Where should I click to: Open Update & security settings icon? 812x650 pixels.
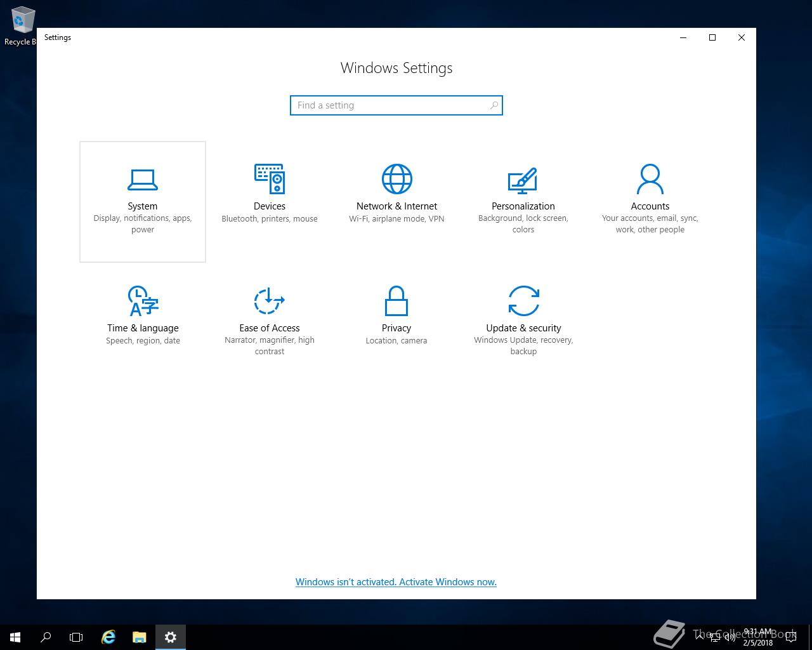tap(523, 301)
